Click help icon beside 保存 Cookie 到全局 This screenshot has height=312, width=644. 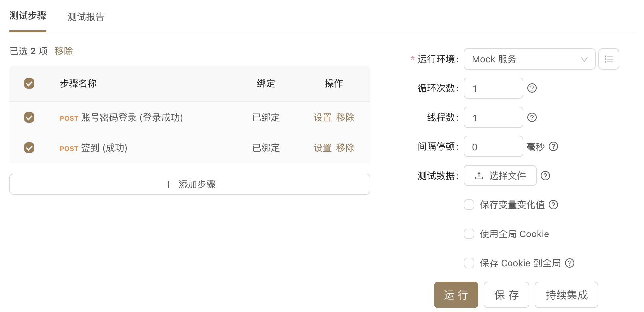click(x=569, y=263)
